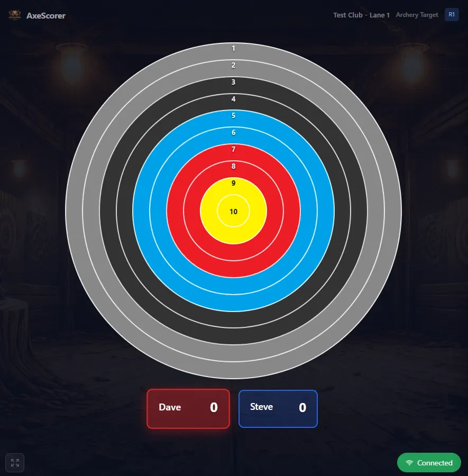Click the red 7 ring

coord(233,150)
